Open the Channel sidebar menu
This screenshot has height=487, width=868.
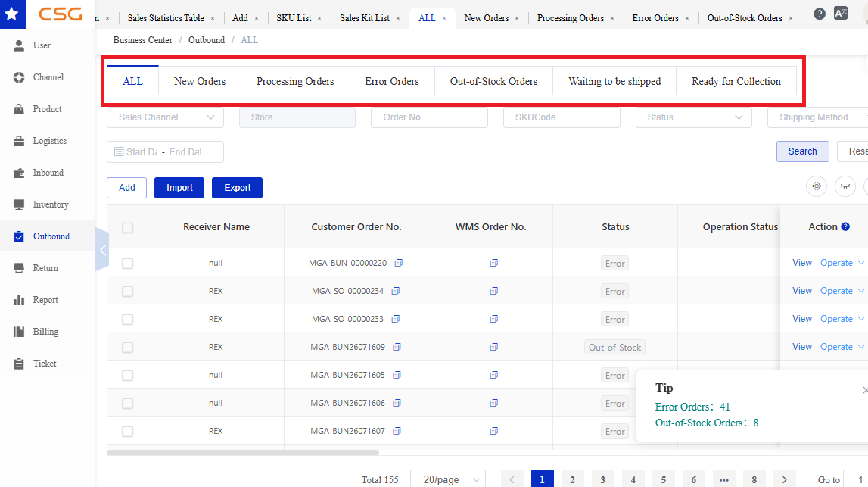tap(47, 77)
